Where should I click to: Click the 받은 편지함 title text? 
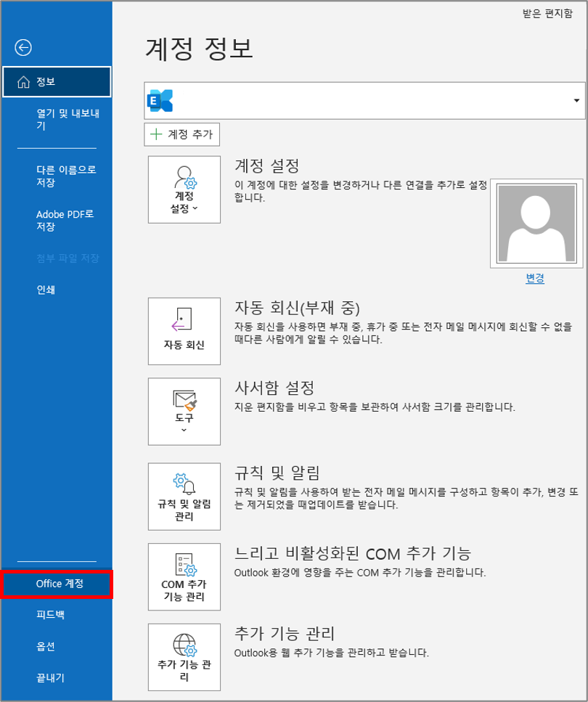[x=547, y=14]
